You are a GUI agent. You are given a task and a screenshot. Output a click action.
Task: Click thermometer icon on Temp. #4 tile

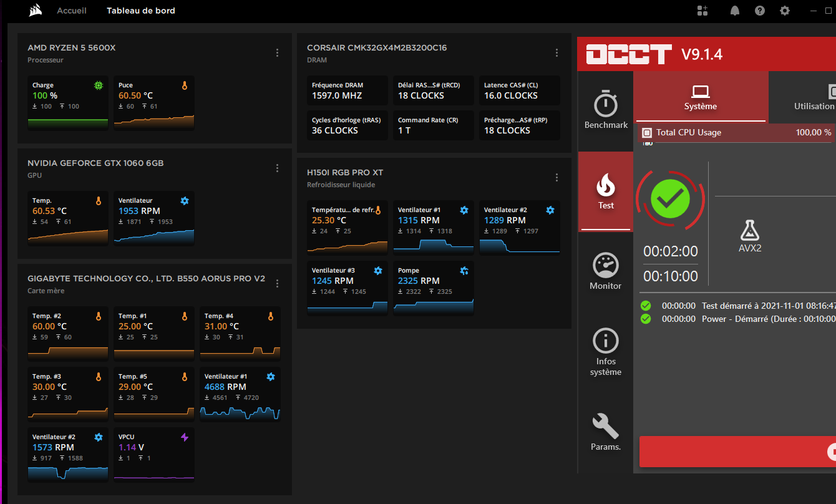click(x=271, y=316)
